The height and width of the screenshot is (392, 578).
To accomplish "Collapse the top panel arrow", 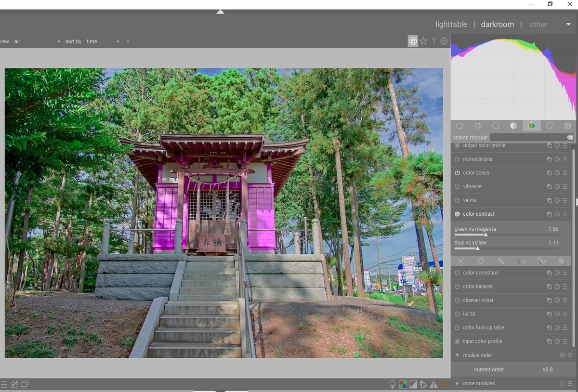I will pos(220,12).
